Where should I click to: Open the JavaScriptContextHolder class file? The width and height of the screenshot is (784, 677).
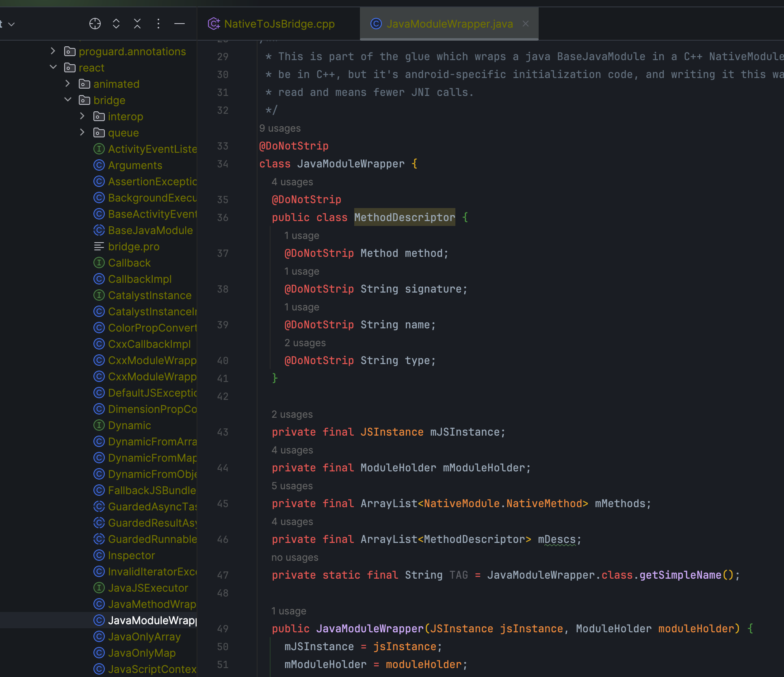click(152, 669)
